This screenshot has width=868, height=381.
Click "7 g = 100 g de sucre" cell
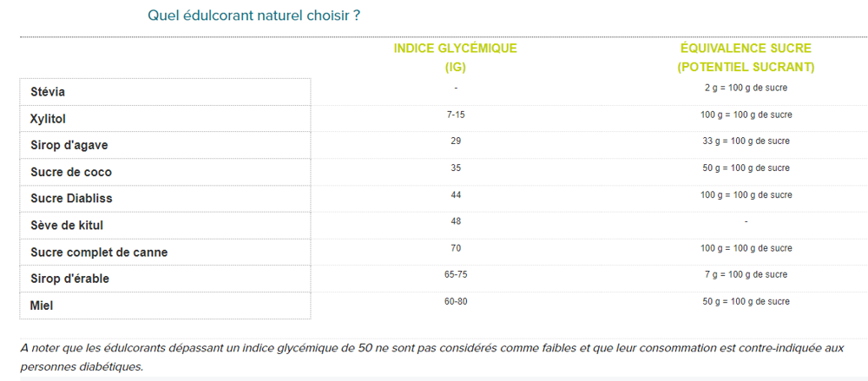point(746,274)
